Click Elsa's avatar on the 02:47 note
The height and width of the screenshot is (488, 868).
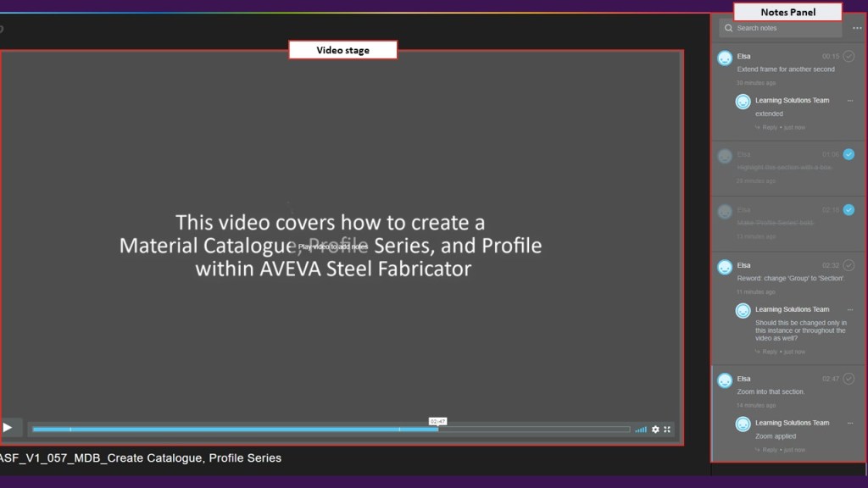[x=725, y=380]
